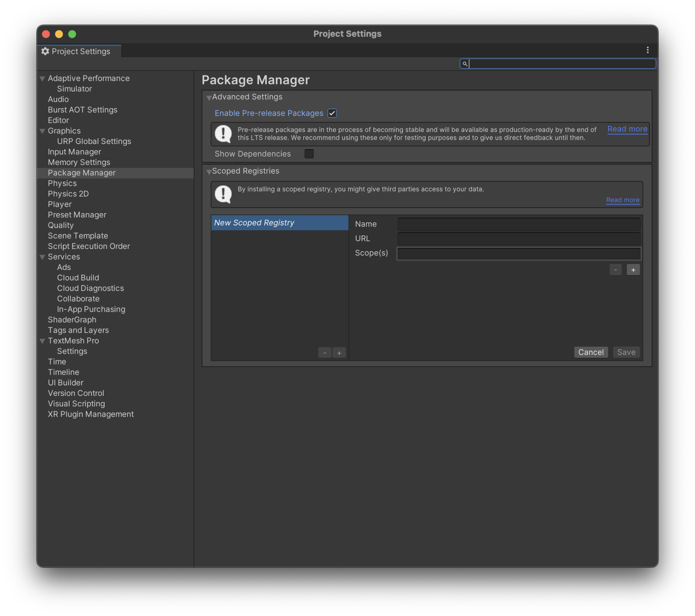This screenshot has height=616, width=695.
Task: Click the Cancel button
Action: coord(591,352)
